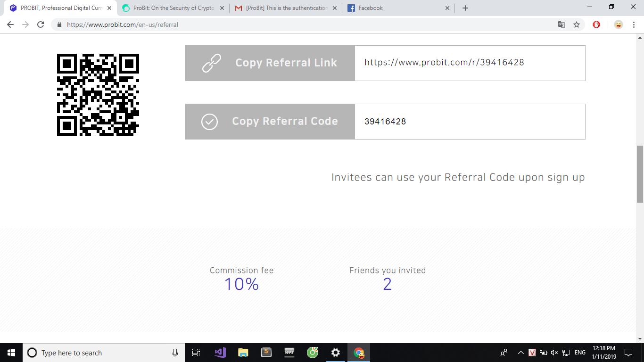Bookmark this page with the star icon
The width and height of the screenshot is (644, 362).
point(577,25)
